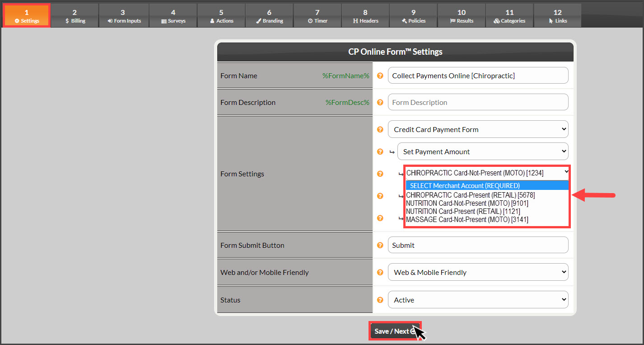Go to the Surveys tab
This screenshot has width=644, height=345.
point(173,16)
